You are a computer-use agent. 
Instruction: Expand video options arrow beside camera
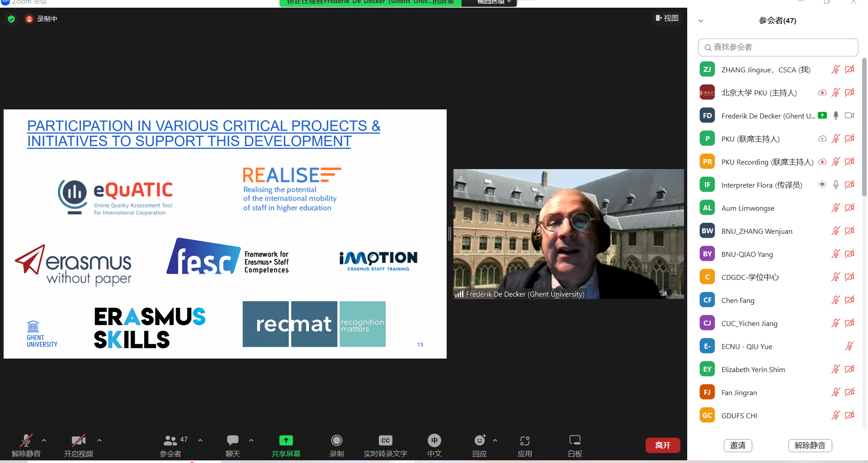tap(99, 440)
